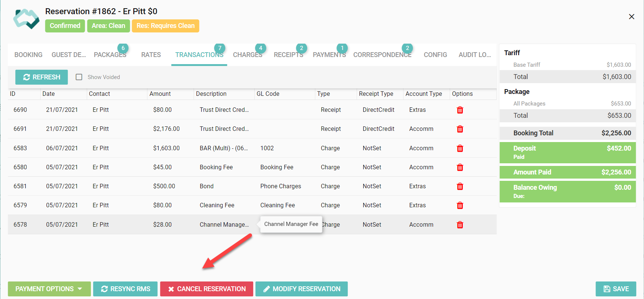
Task: Delete the $500.00 Bond transaction
Action: [x=460, y=186]
